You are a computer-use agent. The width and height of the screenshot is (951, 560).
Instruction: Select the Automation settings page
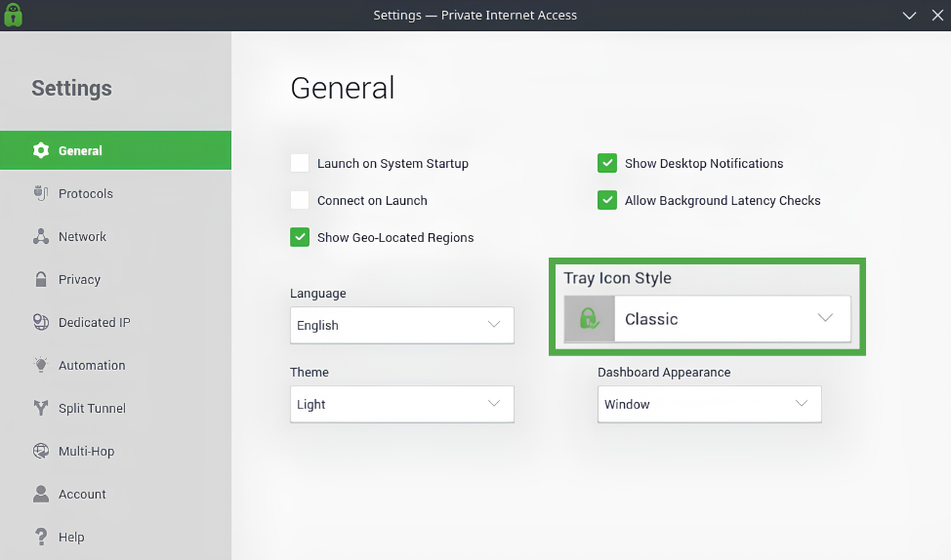115,365
